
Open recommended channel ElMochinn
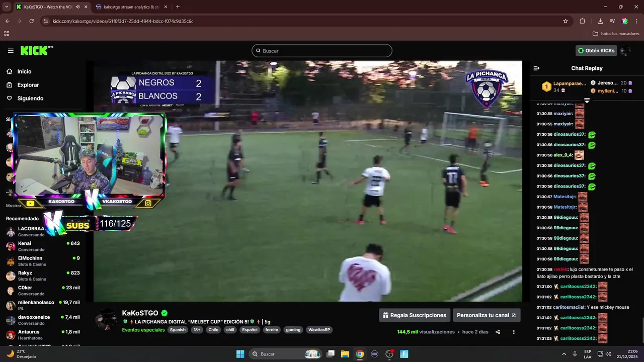point(43,261)
